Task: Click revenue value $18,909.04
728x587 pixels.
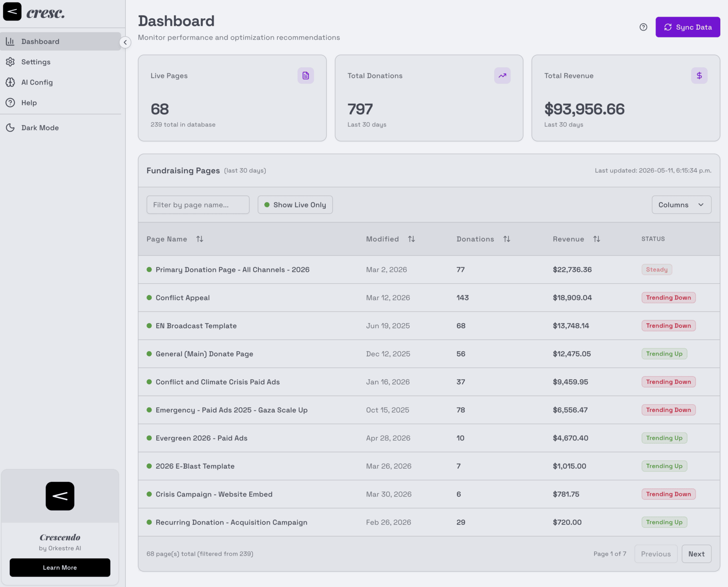Action: coord(572,298)
